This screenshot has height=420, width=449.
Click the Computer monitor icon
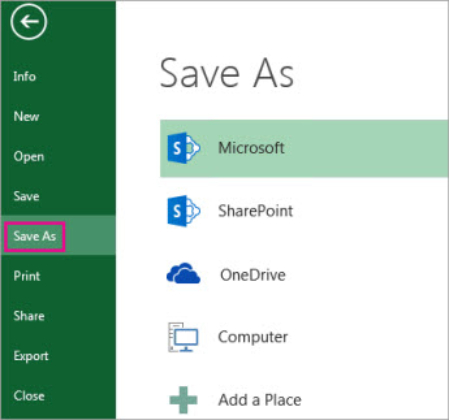(183, 337)
